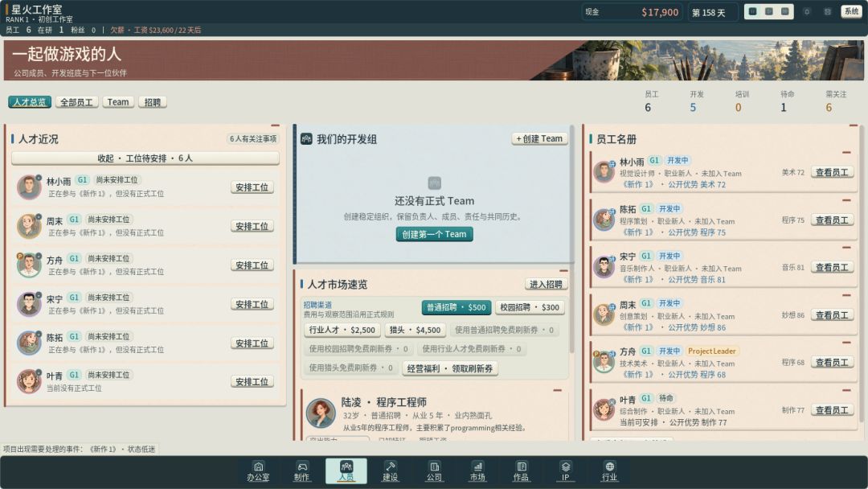This screenshot has height=489, width=868.
Task: Switch to the Team tab
Action: pyautogui.click(x=118, y=102)
